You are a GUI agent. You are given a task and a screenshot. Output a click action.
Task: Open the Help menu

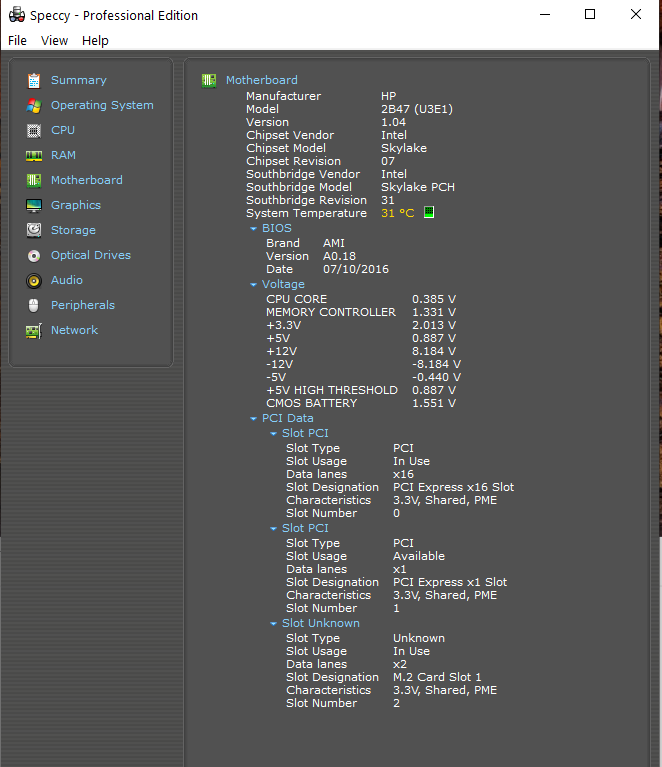(x=95, y=40)
